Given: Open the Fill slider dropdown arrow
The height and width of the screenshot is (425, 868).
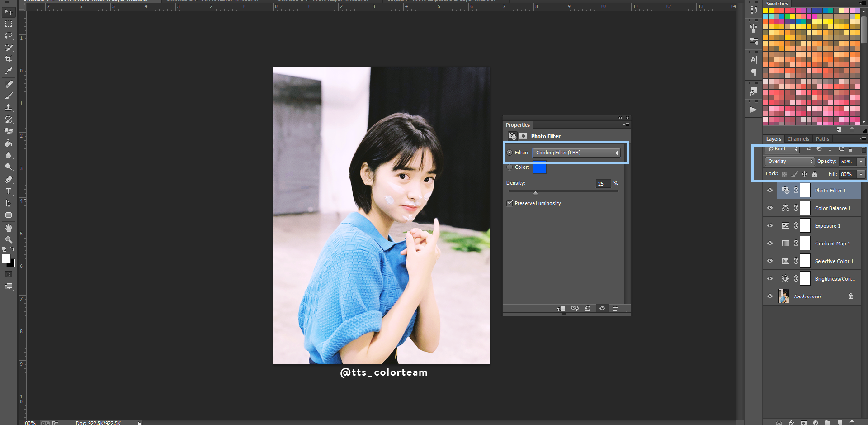Looking at the screenshot, I should (x=861, y=174).
